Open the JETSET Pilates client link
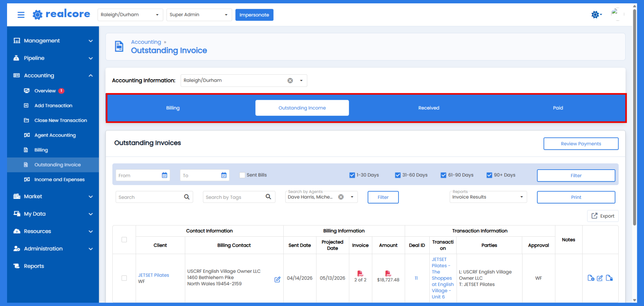This screenshot has width=644, height=306. [154, 275]
